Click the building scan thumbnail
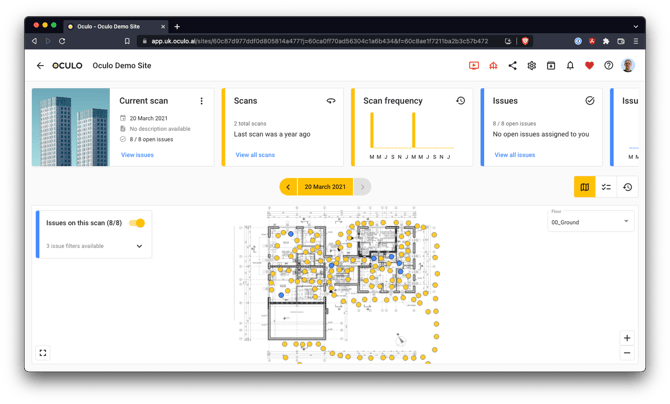This screenshot has height=404, width=670. tap(71, 127)
